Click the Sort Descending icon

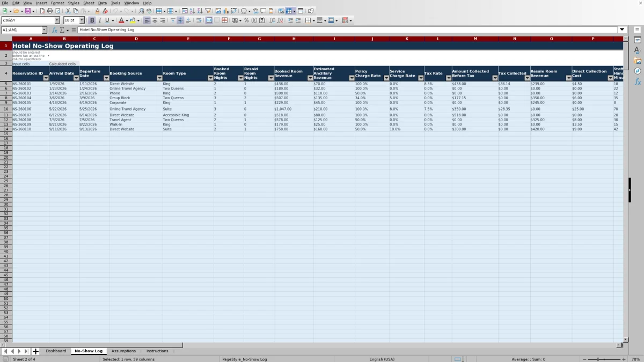click(200, 11)
